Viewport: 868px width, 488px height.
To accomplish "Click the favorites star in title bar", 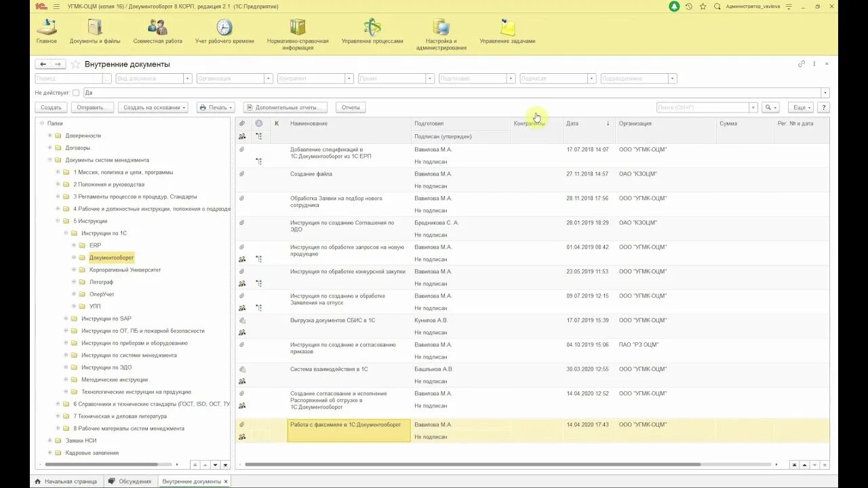I will coord(703,6).
